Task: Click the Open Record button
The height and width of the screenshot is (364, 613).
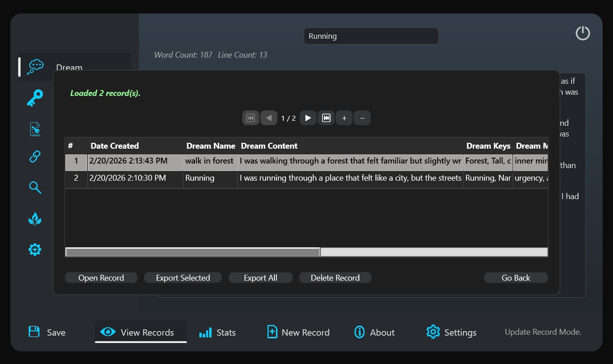Action: coord(101,278)
